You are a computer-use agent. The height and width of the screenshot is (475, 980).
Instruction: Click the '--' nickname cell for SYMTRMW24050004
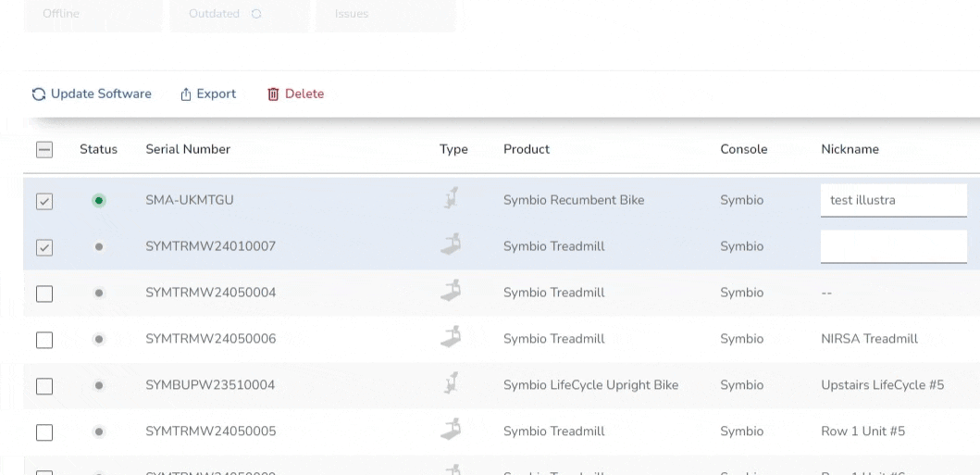point(826,294)
